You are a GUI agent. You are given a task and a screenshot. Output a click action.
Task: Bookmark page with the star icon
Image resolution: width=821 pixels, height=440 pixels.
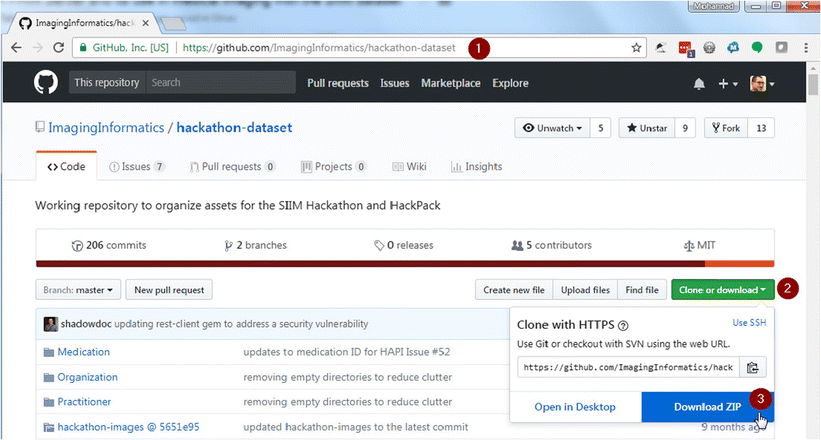(x=636, y=48)
